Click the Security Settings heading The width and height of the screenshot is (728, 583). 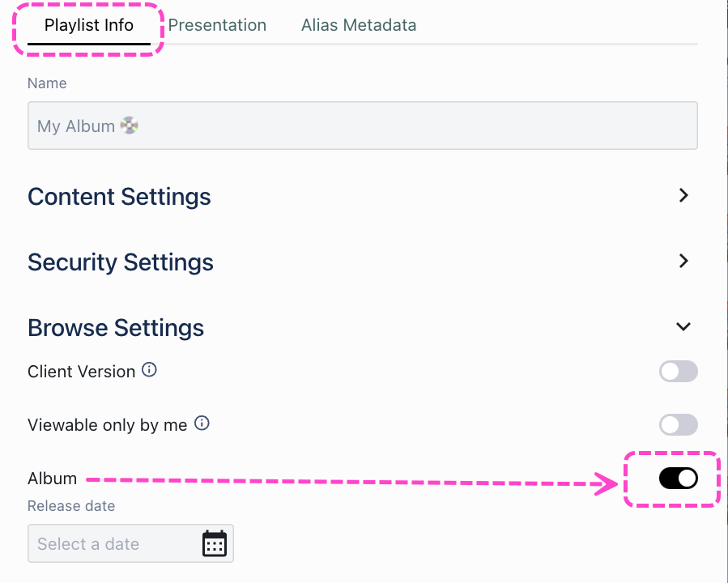(x=121, y=262)
